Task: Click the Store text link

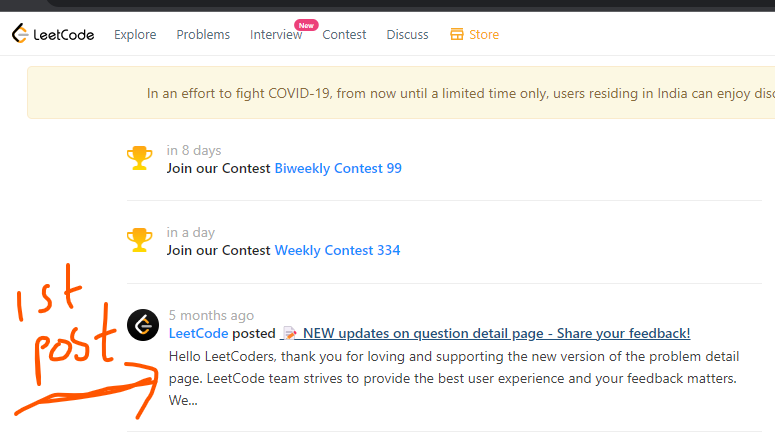Action: pyautogui.click(x=484, y=35)
